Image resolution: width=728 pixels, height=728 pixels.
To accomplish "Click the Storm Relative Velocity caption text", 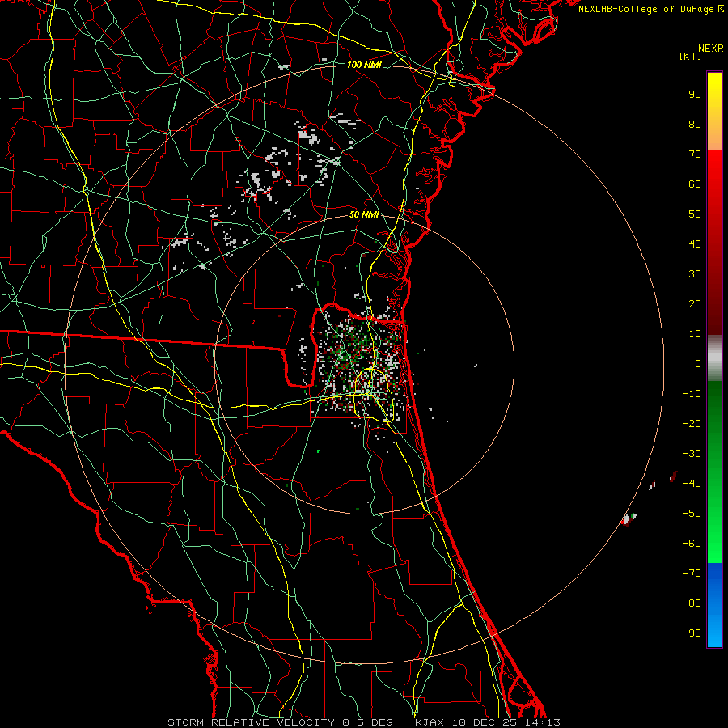I will pyautogui.click(x=364, y=722).
